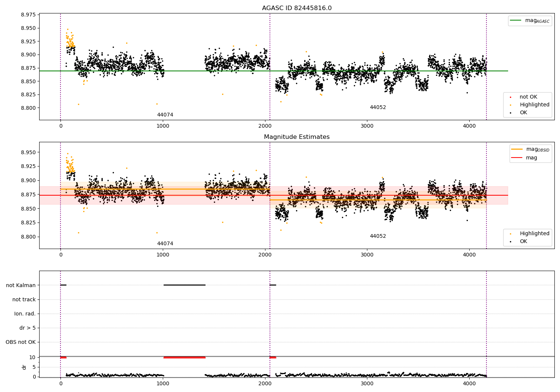Click the green mag AGASC legend entry
The height and width of the screenshot is (392, 560).
530,21
